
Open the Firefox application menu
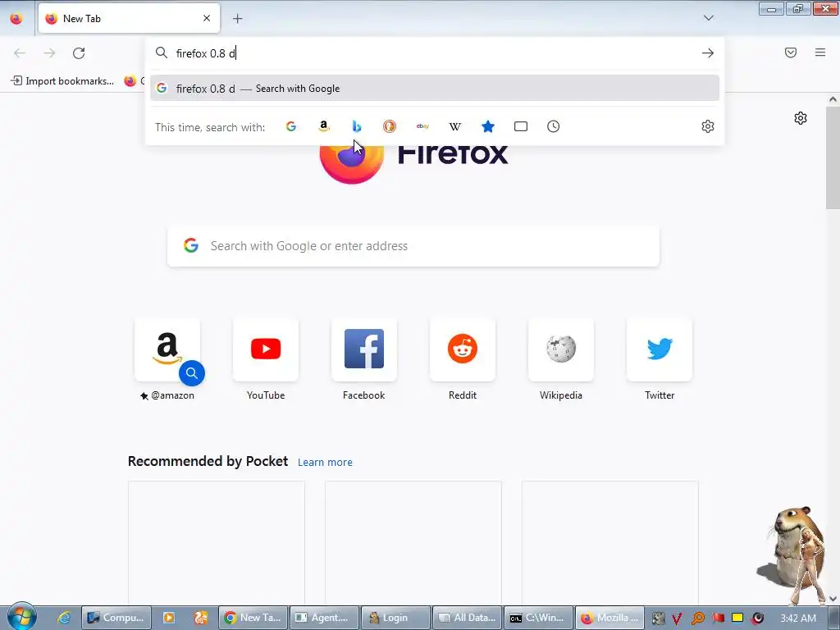pyautogui.click(x=820, y=52)
